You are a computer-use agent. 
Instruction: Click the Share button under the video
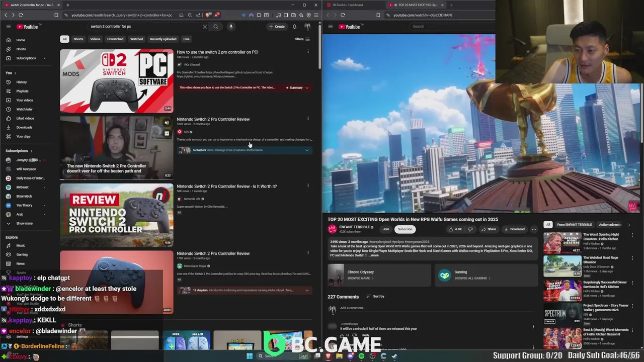point(489,229)
